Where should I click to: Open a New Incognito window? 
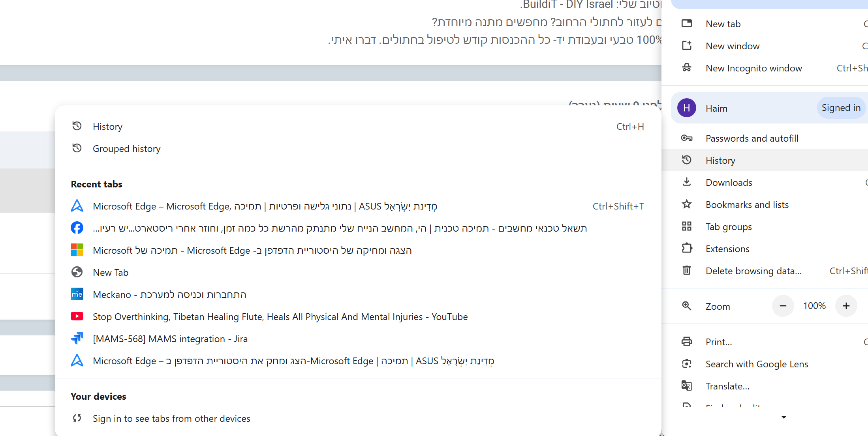click(765, 68)
